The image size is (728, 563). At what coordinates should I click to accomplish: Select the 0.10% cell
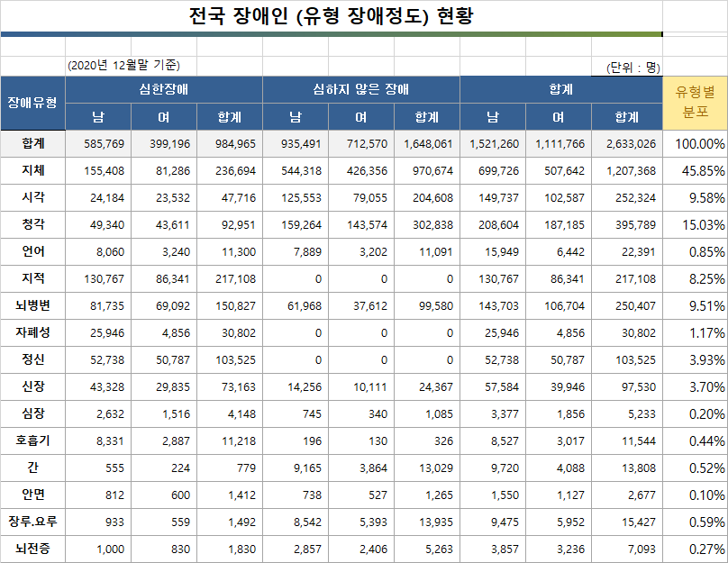click(x=695, y=495)
